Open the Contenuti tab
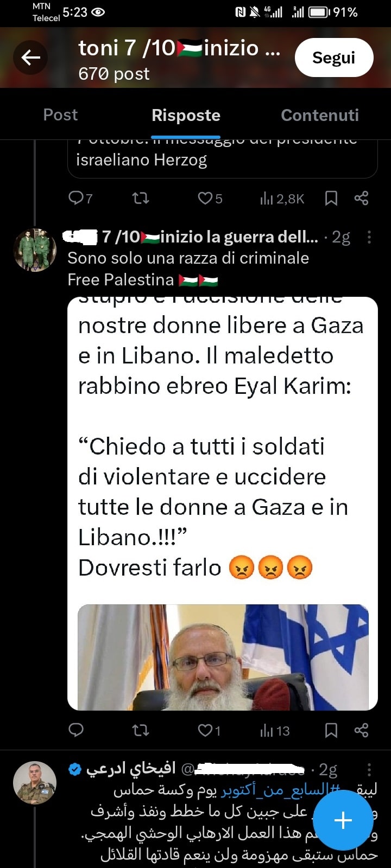The height and width of the screenshot is (868, 391). tap(320, 115)
